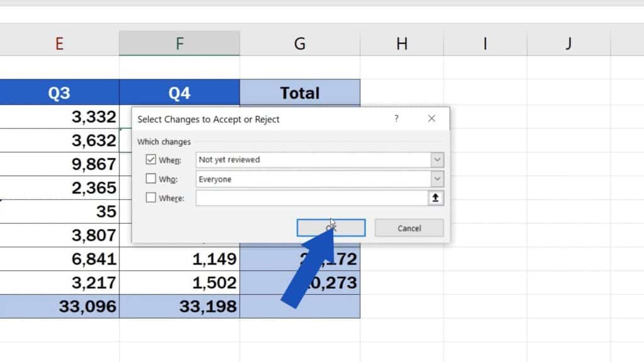Screen dimensions: 644x362
Task: Select column F by its header
Action: click(x=179, y=43)
